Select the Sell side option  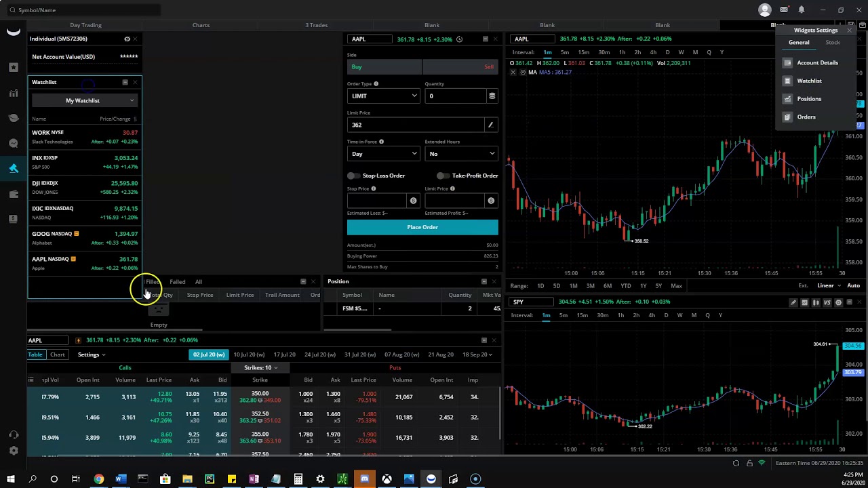(460, 66)
